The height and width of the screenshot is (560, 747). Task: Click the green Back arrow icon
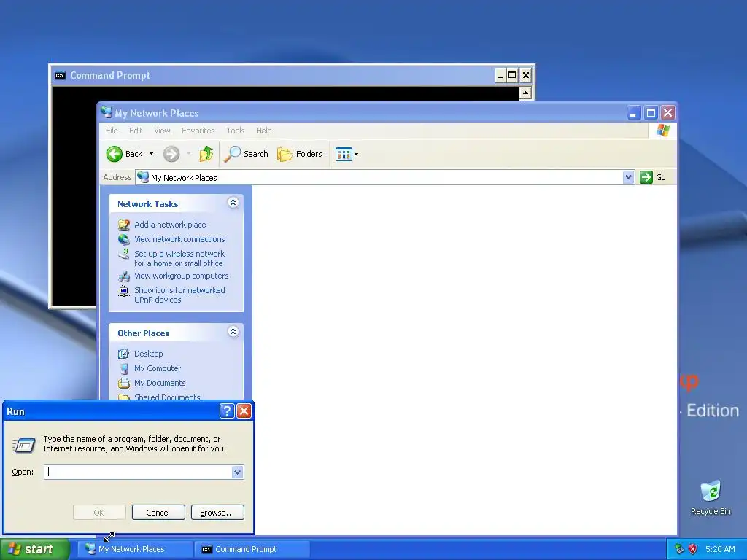pyautogui.click(x=115, y=154)
